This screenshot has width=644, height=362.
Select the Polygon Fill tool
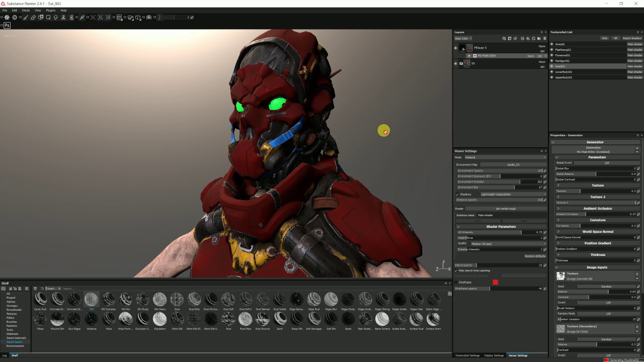[x=48, y=17]
